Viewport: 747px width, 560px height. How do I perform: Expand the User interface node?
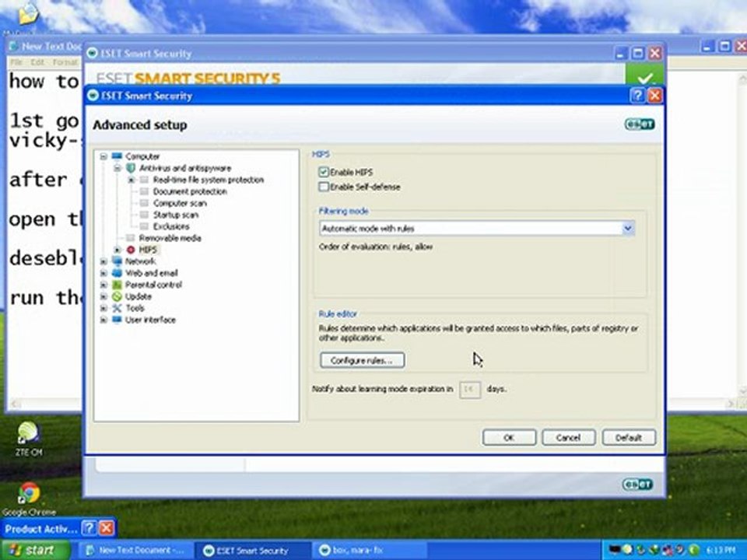pos(103,320)
